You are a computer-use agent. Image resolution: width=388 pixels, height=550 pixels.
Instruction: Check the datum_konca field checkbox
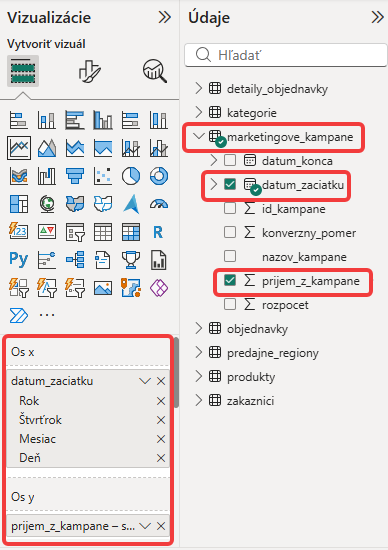pos(230,160)
